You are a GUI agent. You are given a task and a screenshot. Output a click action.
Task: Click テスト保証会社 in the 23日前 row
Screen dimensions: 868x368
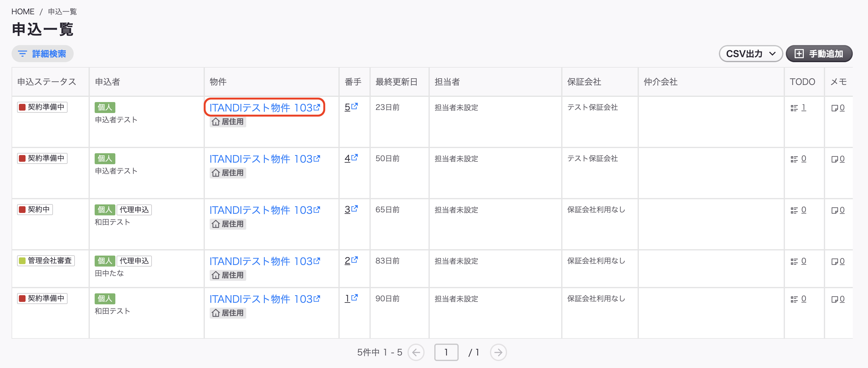[592, 107]
